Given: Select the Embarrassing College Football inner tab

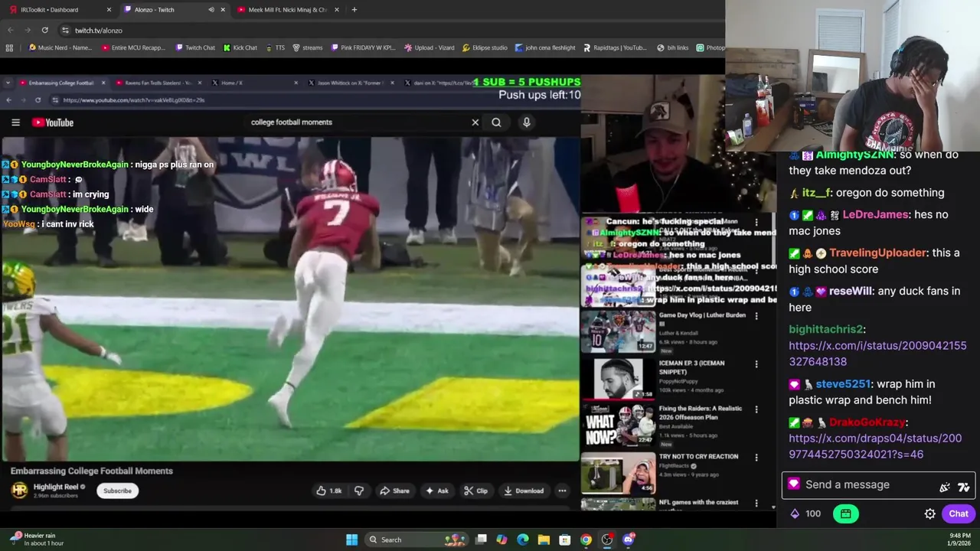Looking at the screenshot, I should tap(61, 83).
